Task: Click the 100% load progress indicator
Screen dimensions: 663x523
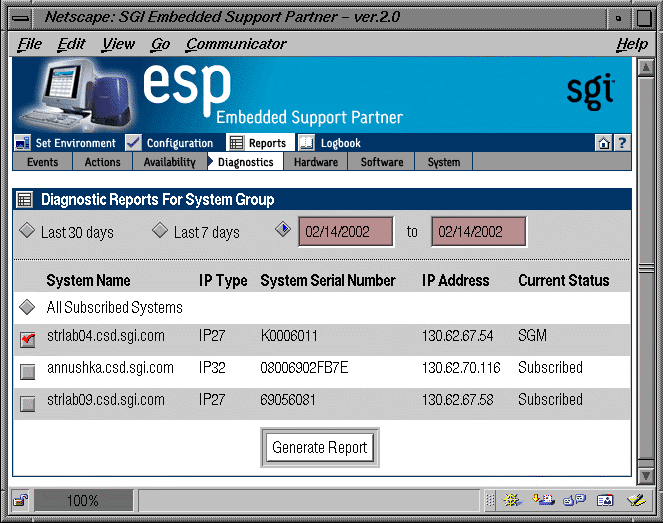Action: [83, 501]
